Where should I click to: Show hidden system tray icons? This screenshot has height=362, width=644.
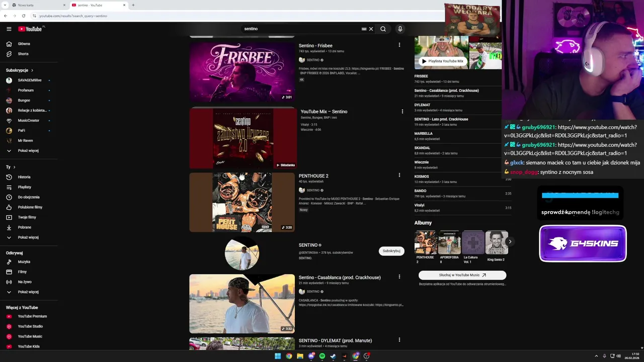[x=597, y=356]
